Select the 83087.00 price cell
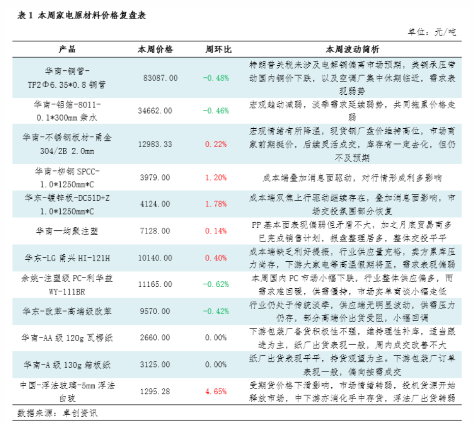This screenshot has height=424, width=475. pos(160,78)
